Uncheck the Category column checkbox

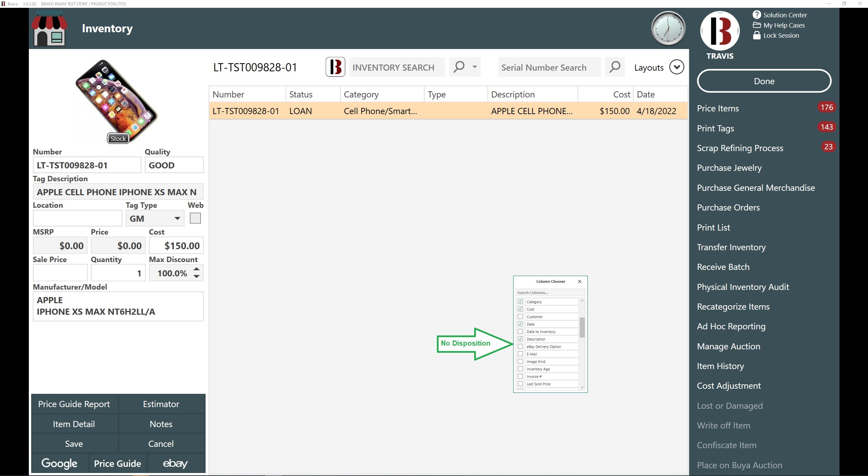coord(520,301)
